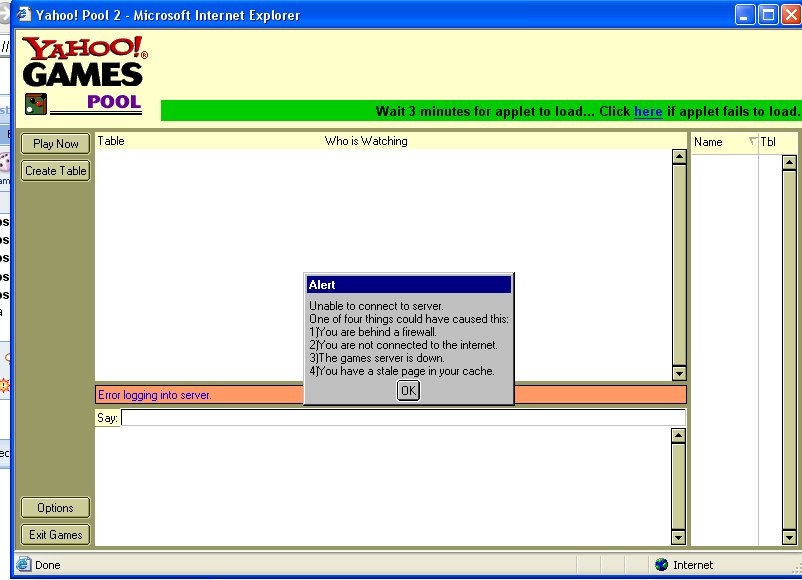802x580 pixels.
Task: Click 'You have a stale page' line
Action: click(x=402, y=371)
